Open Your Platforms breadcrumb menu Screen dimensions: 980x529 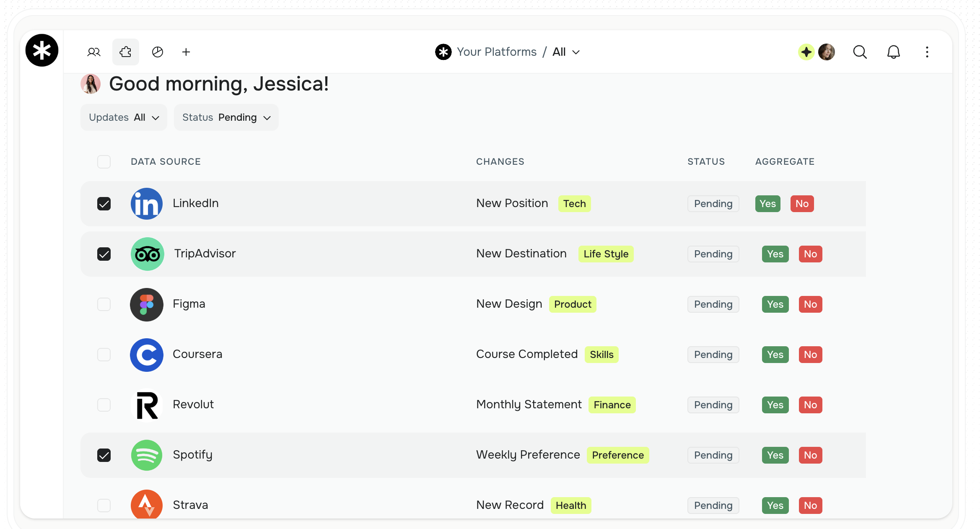(497, 52)
